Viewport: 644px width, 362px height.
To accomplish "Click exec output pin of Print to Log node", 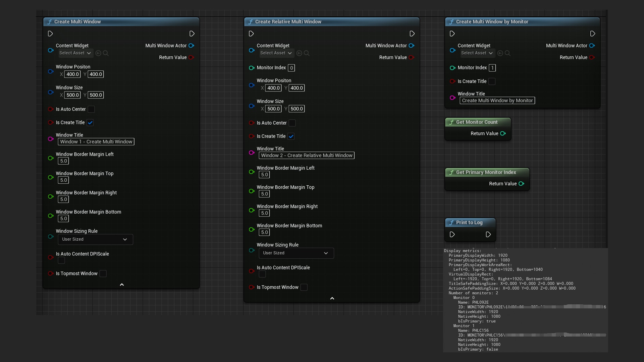I will (x=488, y=235).
